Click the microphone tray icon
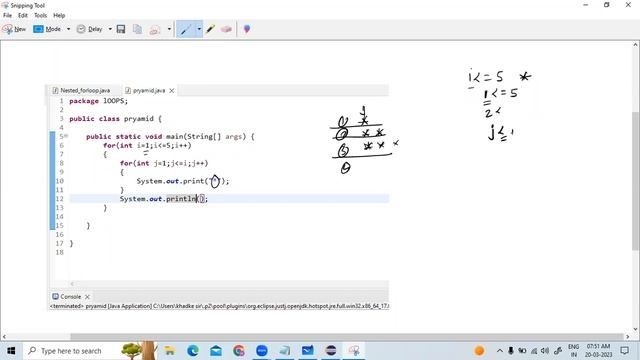The height and width of the screenshot is (360, 640). point(511,351)
